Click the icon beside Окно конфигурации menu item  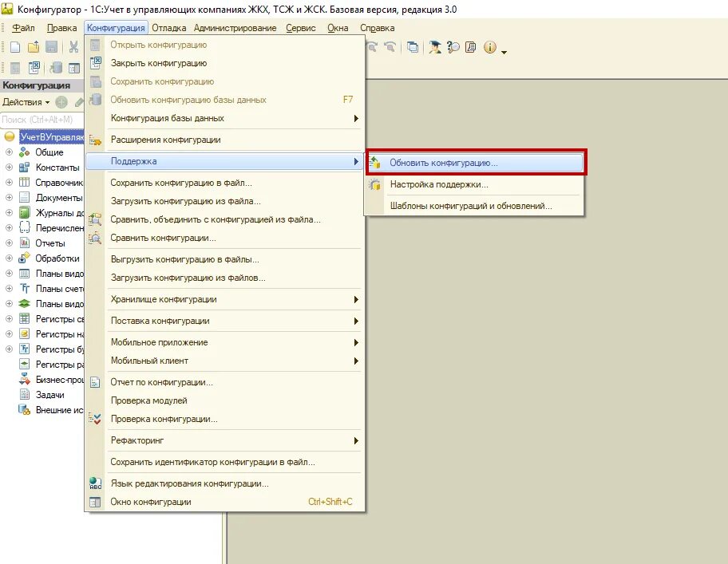point(95,502)
